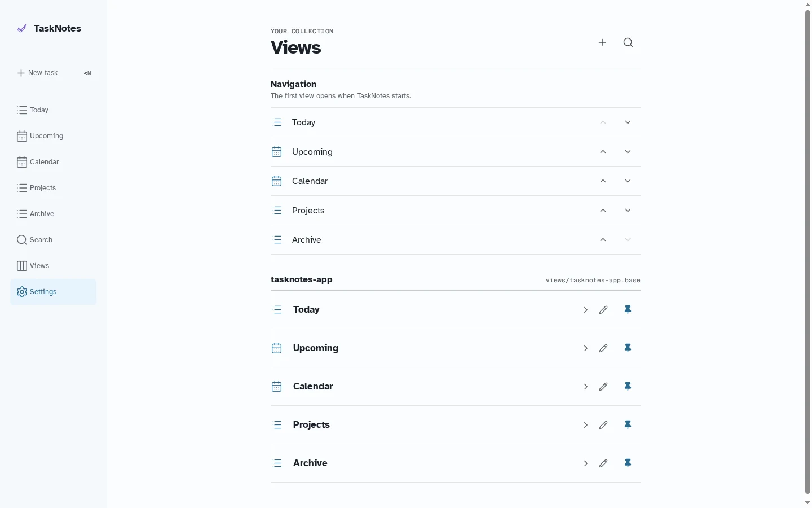This screenshot has height=508, width=812.
Task: Click the plus icon to add a view
Action: click(x=602, y=42)
